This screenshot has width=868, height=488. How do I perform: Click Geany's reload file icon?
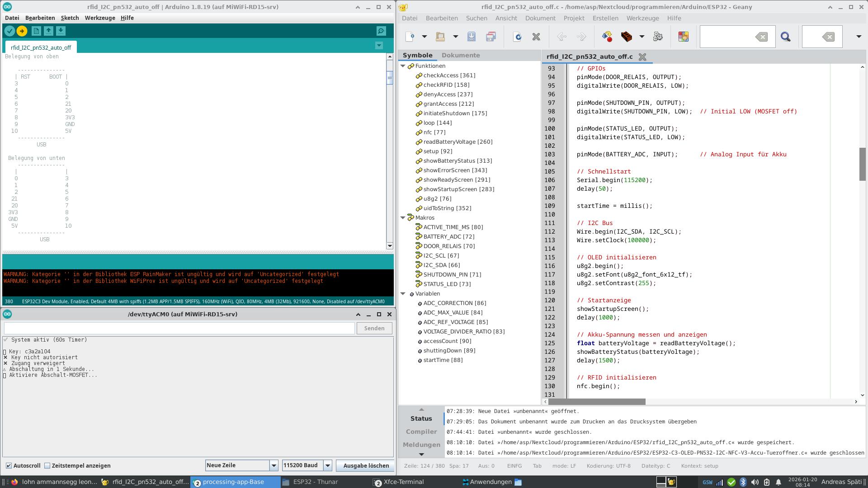pyautogui.click(x=517, y=37)
